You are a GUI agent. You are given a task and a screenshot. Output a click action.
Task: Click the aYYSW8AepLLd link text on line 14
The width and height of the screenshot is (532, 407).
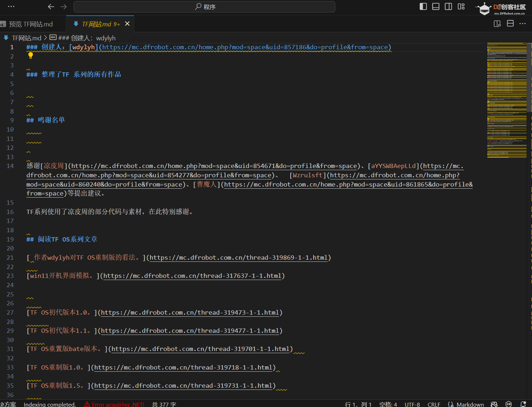click(x=393, y=166)
